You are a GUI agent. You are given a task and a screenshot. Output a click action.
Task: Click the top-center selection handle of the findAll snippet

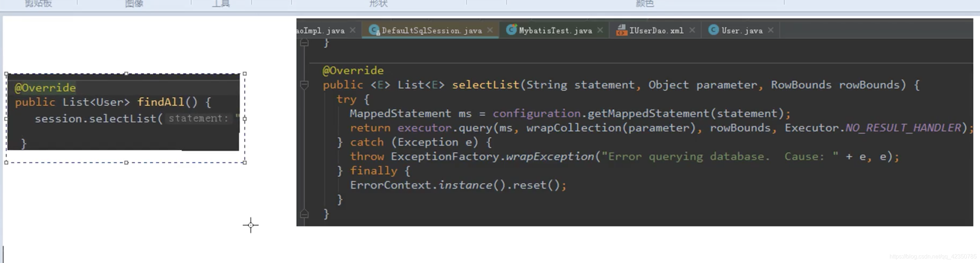[126, 74]
